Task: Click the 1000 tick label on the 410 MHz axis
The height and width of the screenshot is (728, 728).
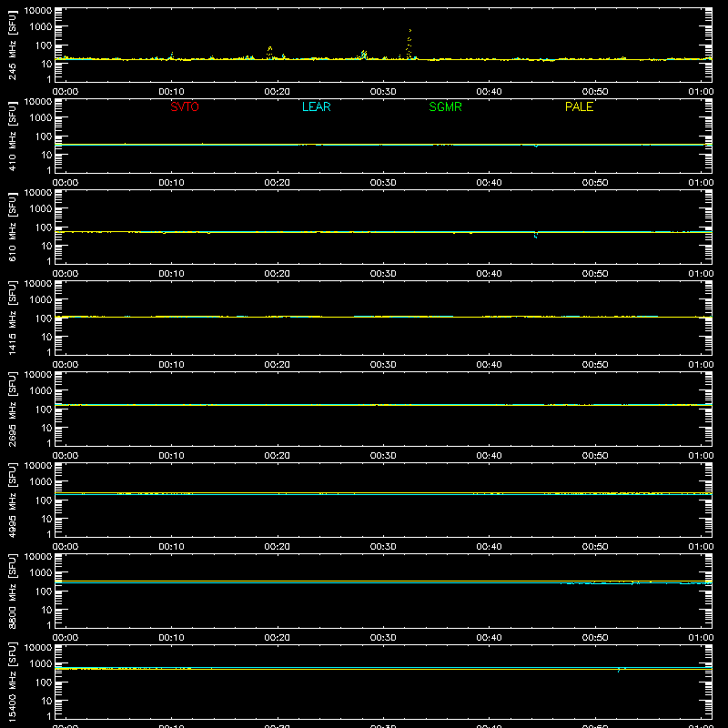Action: [x=41, y=118]
